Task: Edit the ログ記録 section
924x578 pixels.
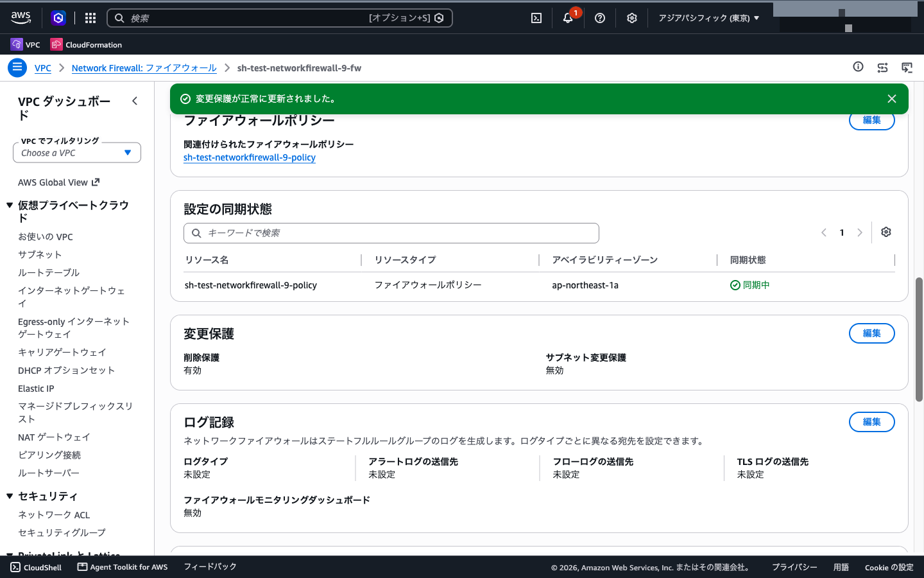Action: 871,422
